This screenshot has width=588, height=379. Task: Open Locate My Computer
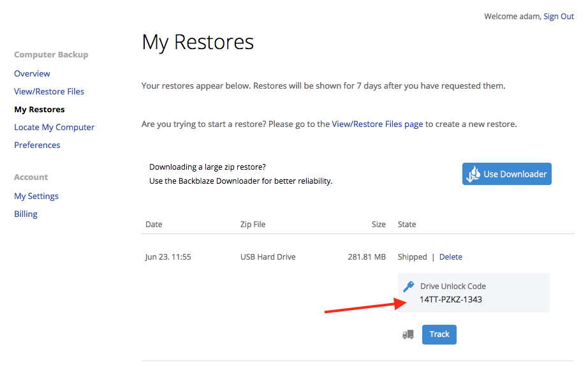[54, 127]
